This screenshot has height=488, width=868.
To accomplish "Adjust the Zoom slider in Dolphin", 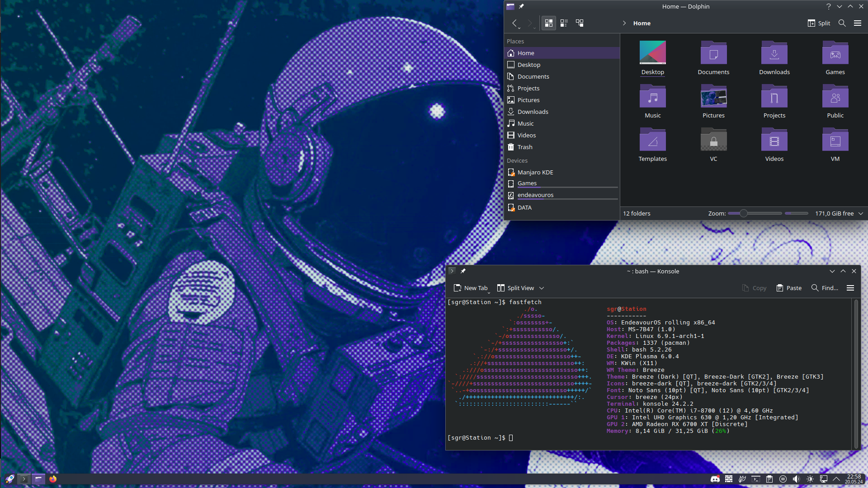I will coord(743,213).
